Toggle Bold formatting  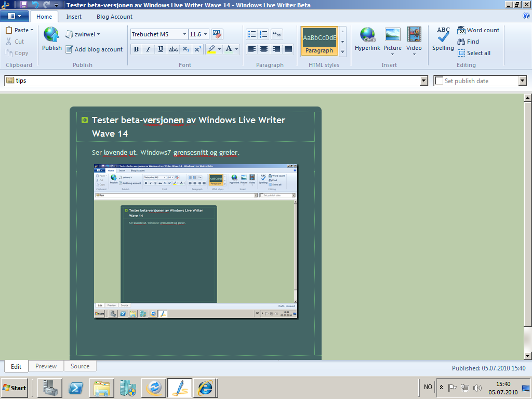click(137, 49)
